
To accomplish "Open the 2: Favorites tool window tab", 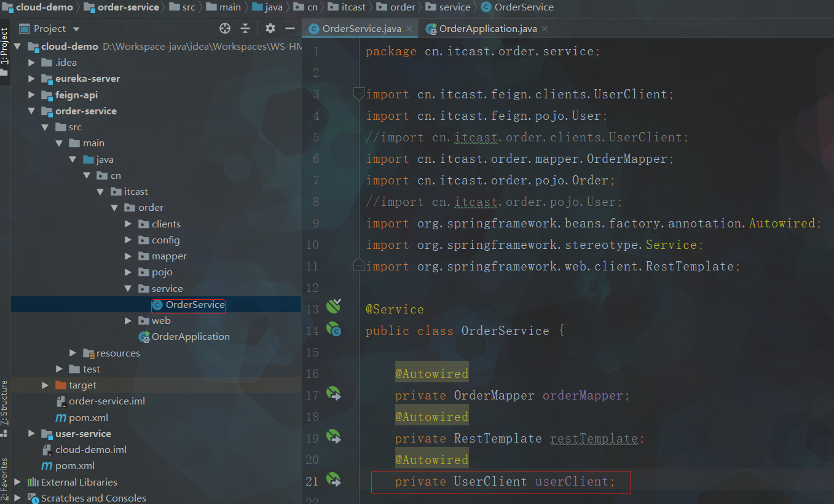I will (x=5, y=481).
